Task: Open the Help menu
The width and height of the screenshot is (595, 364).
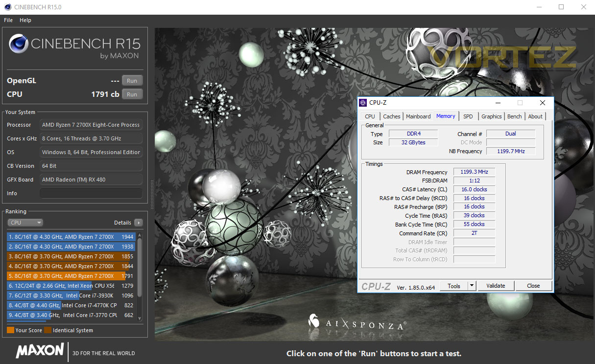Action: [x=25, y=20]
